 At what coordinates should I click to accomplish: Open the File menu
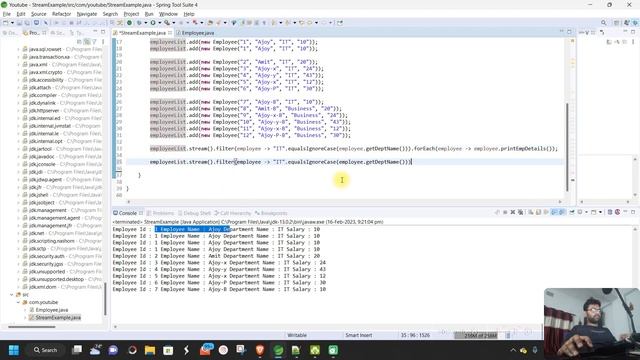(7, 14)
